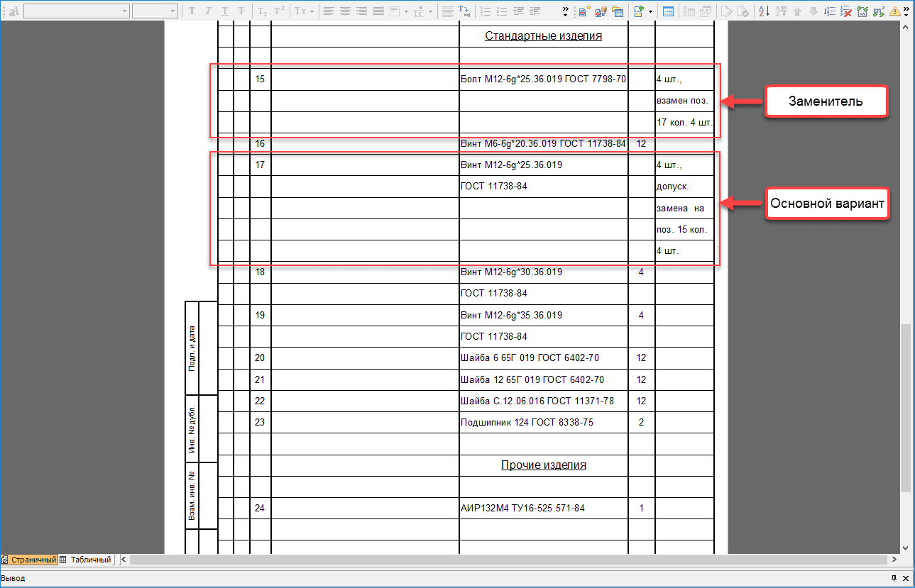Toggle underline text formatting
This screenshot has width=915, height=588.
click(225, 11)
